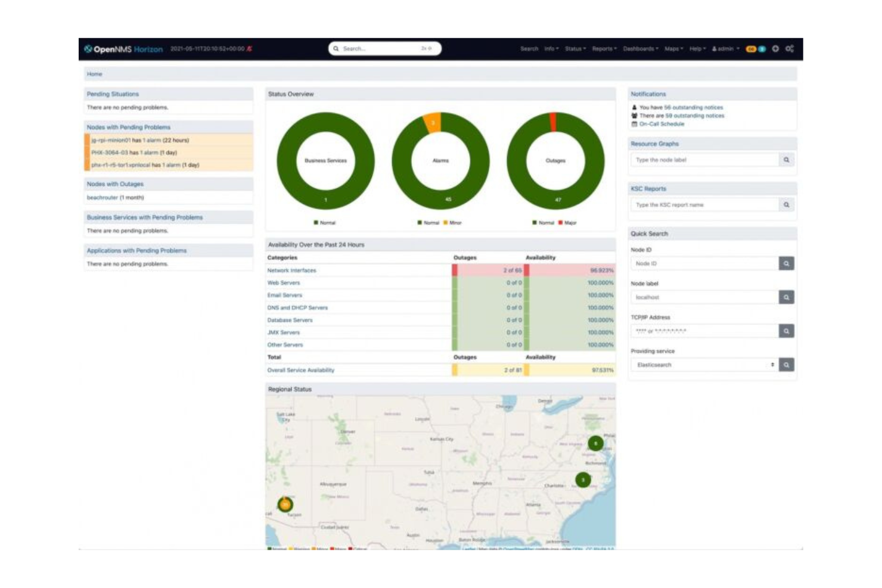Click the search magnifier in Resource Graphs panel

pyautogui.click(x=787, y=160)
